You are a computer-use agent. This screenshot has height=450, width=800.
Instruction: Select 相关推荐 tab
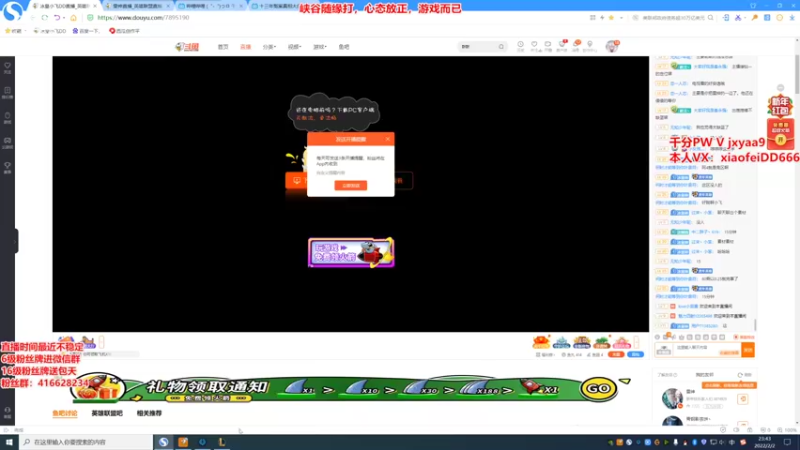click(149, 413)
